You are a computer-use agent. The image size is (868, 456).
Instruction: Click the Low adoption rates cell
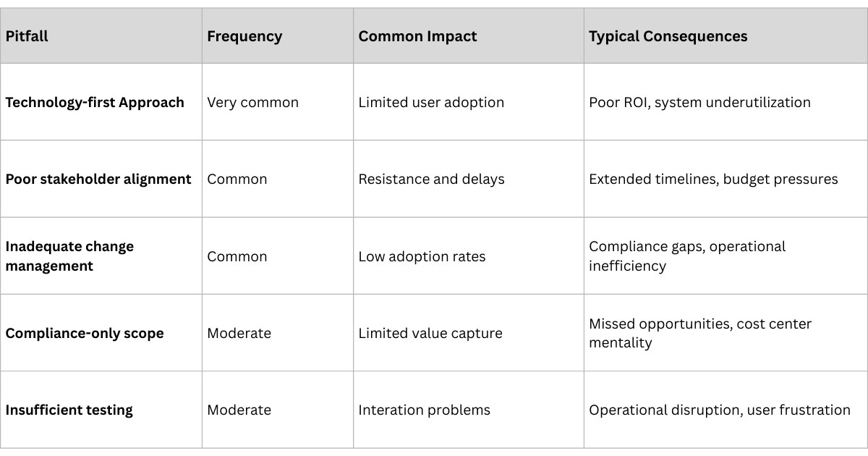coord(422,256)
